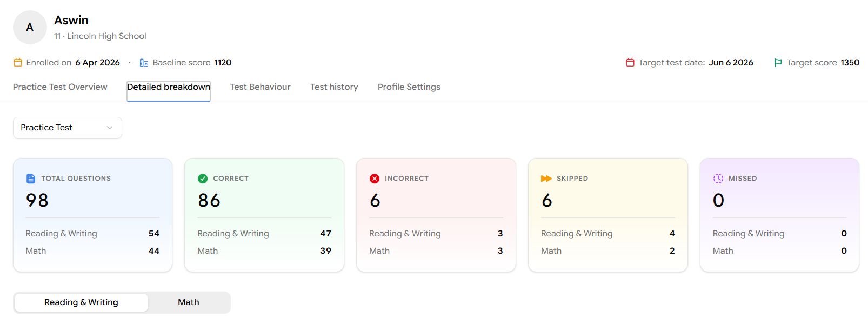868x323 pixels.
Task: Click Math row in Skipped card
Action: point(608,251)
